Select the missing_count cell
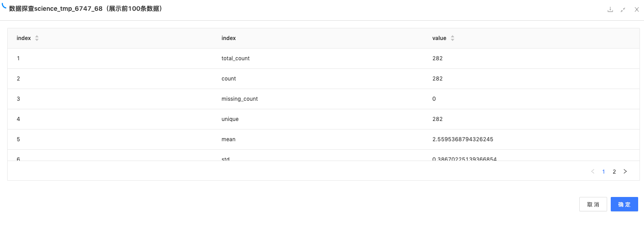644x228 pixels. [x=240, y=99]
